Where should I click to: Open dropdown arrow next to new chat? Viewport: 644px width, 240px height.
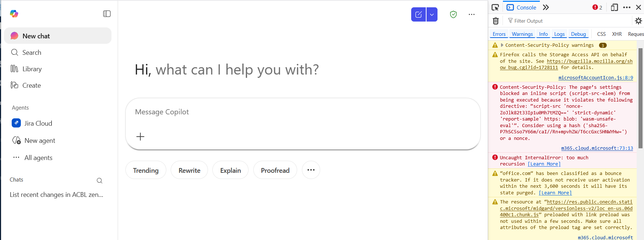432,15
